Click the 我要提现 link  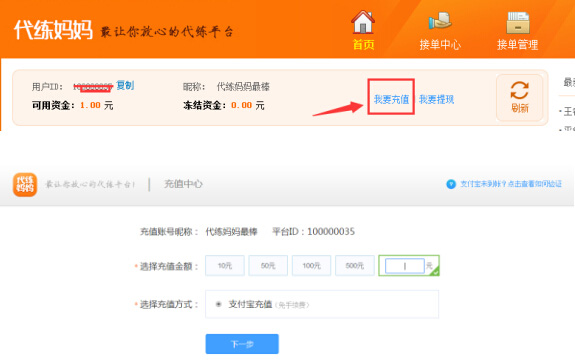[x=436, y=99]
